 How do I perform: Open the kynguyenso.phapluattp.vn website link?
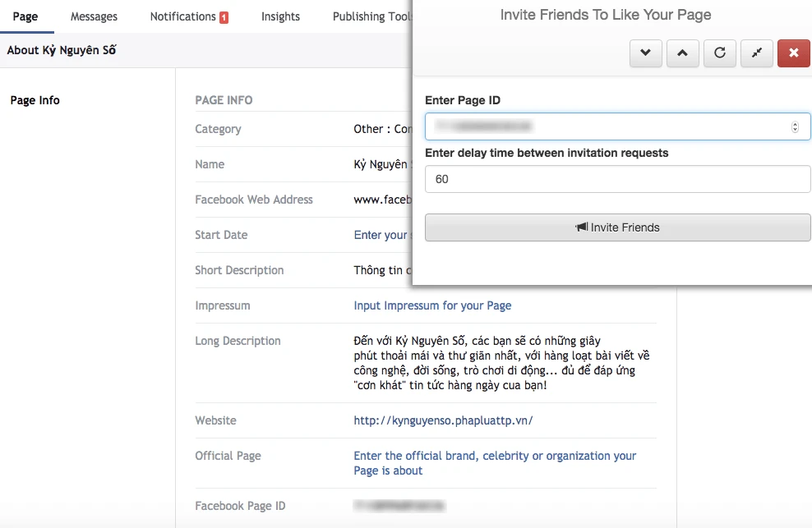[x=443, y=420]
